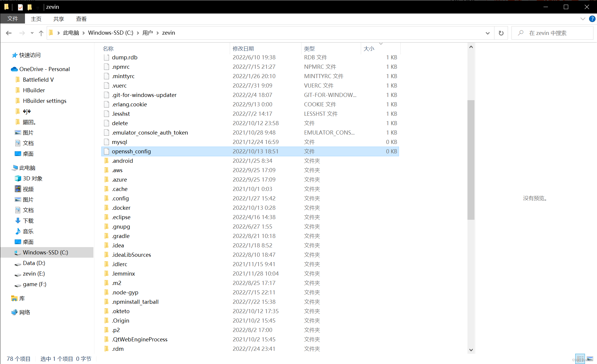Click the Forward navigation arrow
597x364 pixels.
click(x=22, y=33)
